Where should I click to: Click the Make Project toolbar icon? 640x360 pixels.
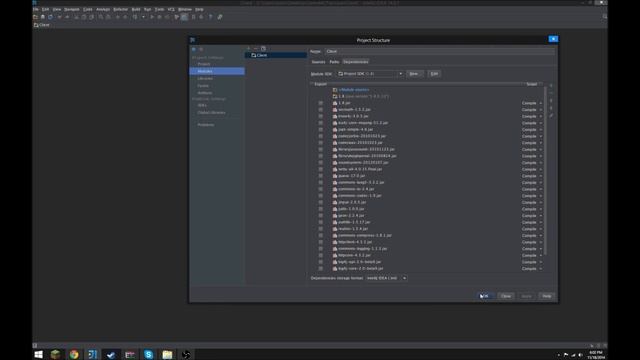135,17
